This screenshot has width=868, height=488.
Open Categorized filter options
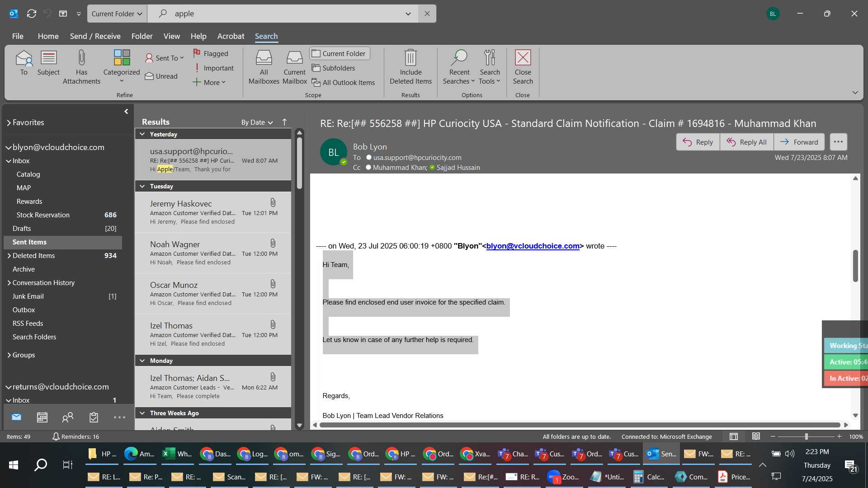click(x=122, y=67)
